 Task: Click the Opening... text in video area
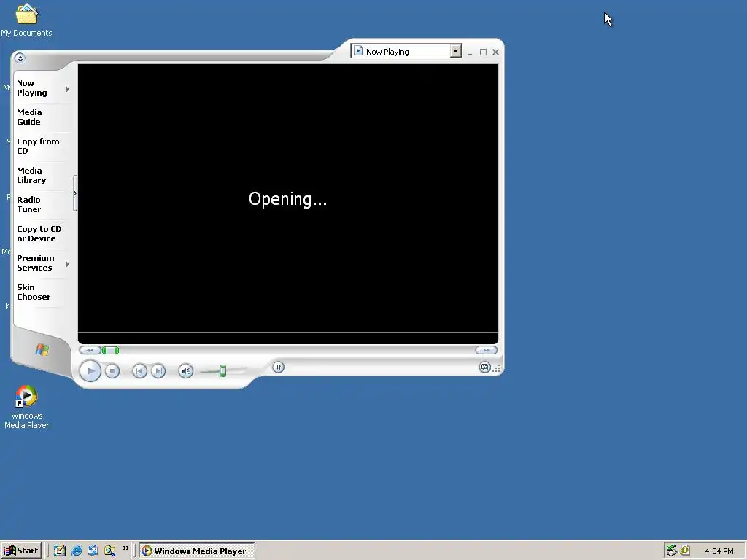click(x=287, y=199)
